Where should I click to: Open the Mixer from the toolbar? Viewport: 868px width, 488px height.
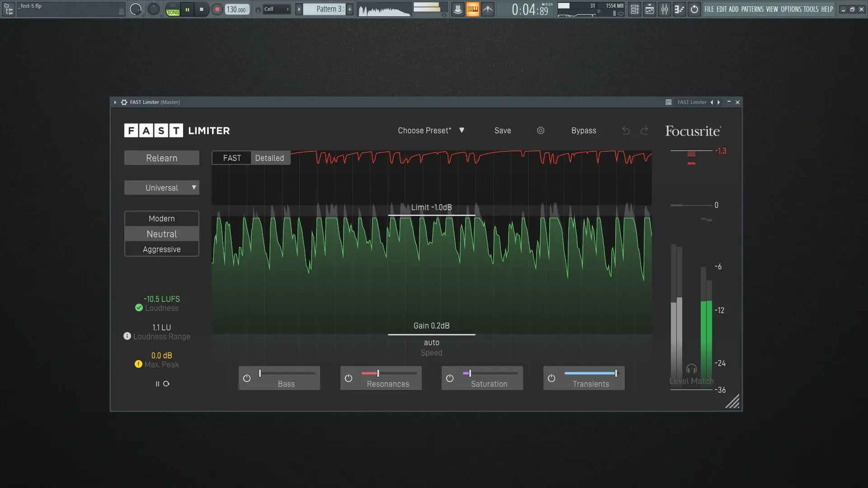point(665,9)
